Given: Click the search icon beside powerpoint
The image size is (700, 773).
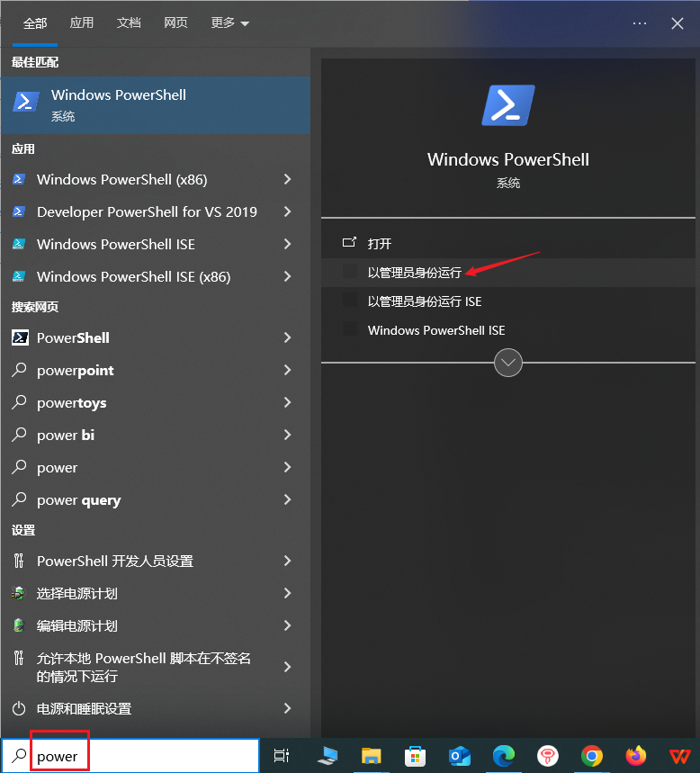Looking at the screenshot, I should tap(19, 370).
